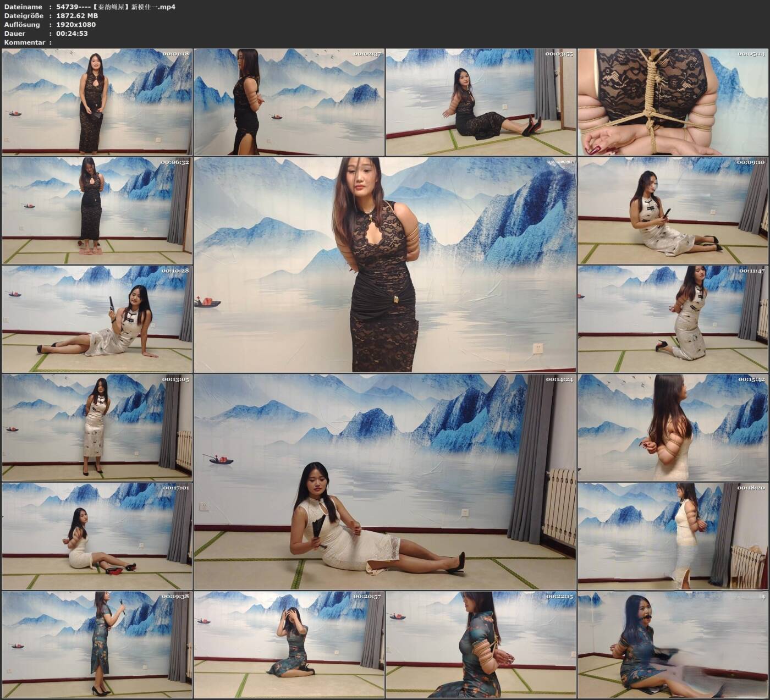Open the thumbnail stamped 00:06:32
770x700 pixels.
pyautogui.click(x=97, y=211)
